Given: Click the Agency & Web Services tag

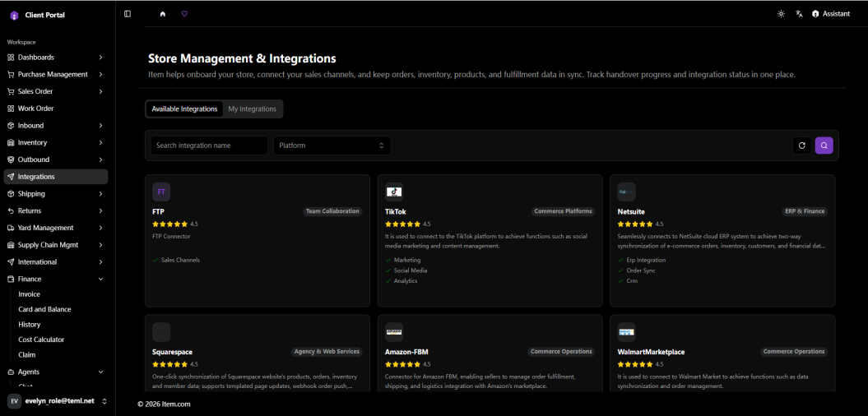Looking at the screenshot, I should 327,351.
